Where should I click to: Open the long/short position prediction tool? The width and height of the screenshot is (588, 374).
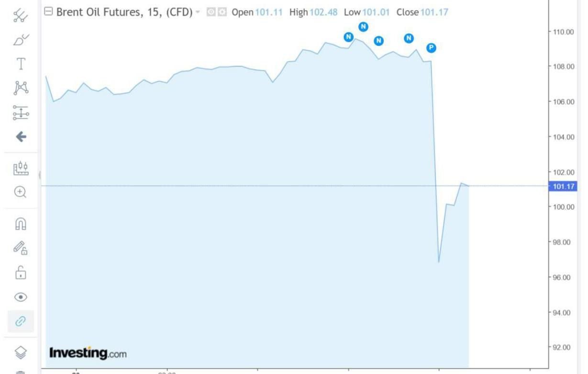[x=21, y=113]
